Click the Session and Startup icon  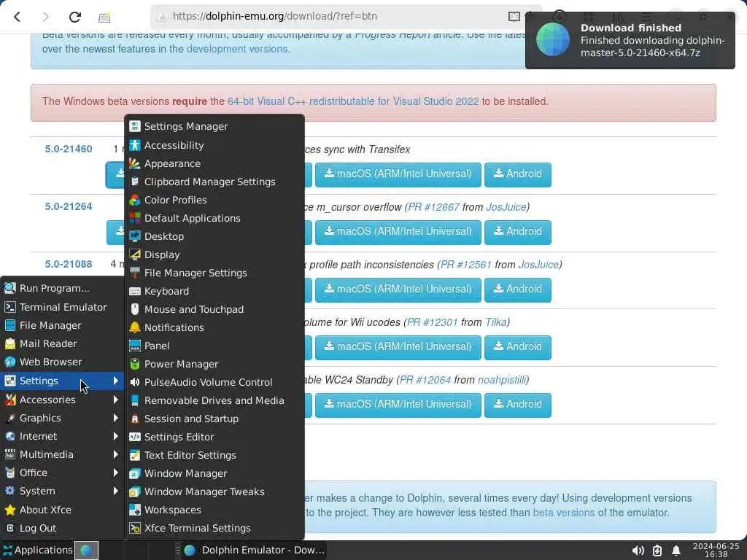pos(135,419)
